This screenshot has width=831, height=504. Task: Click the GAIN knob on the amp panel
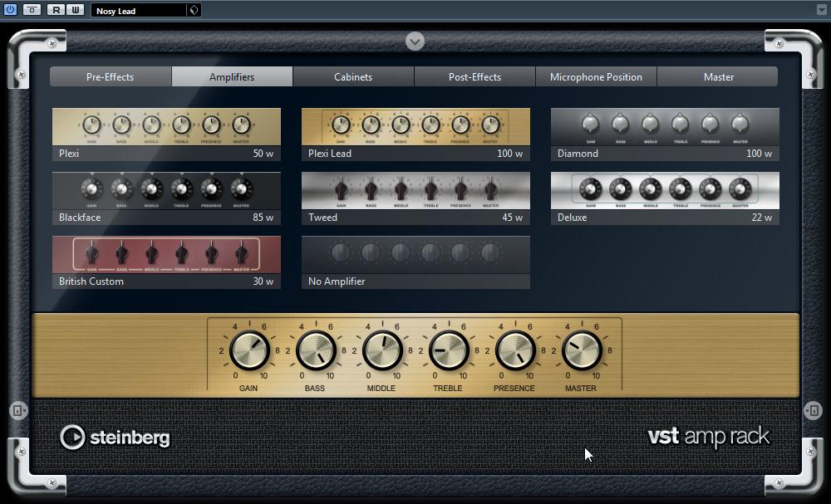tap(249, 350)
